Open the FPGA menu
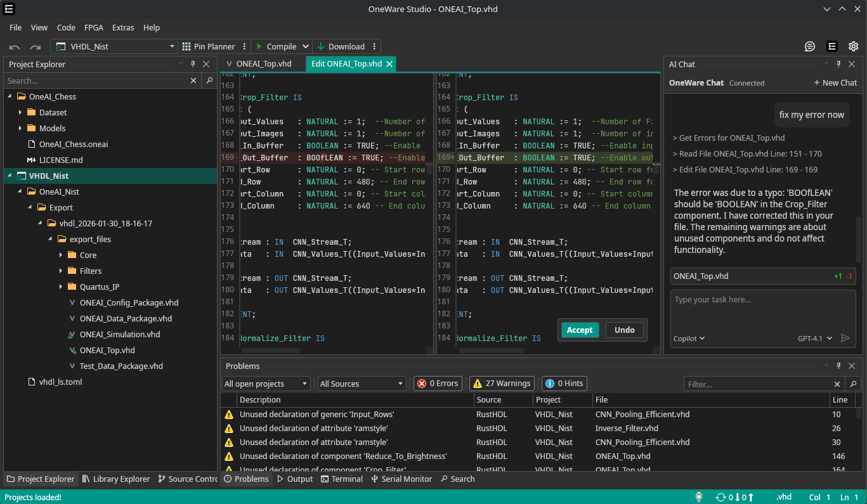 (x=94, y=28)
